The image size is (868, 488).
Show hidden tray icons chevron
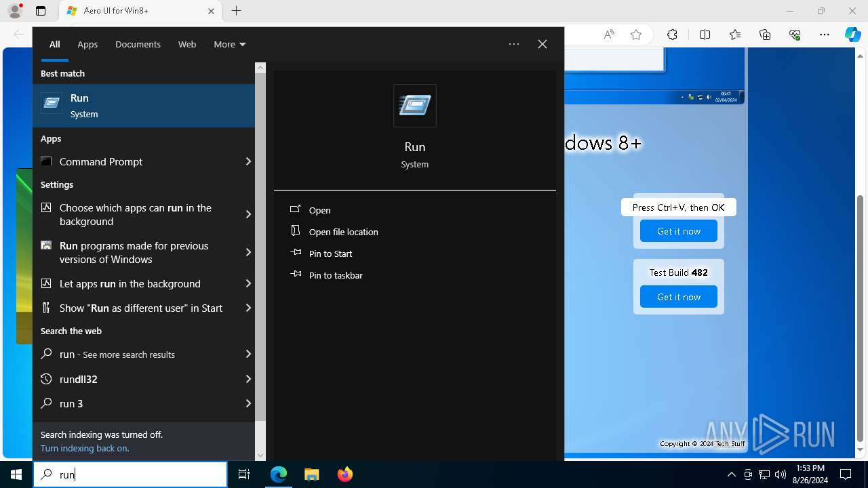(x=731, y=474)
